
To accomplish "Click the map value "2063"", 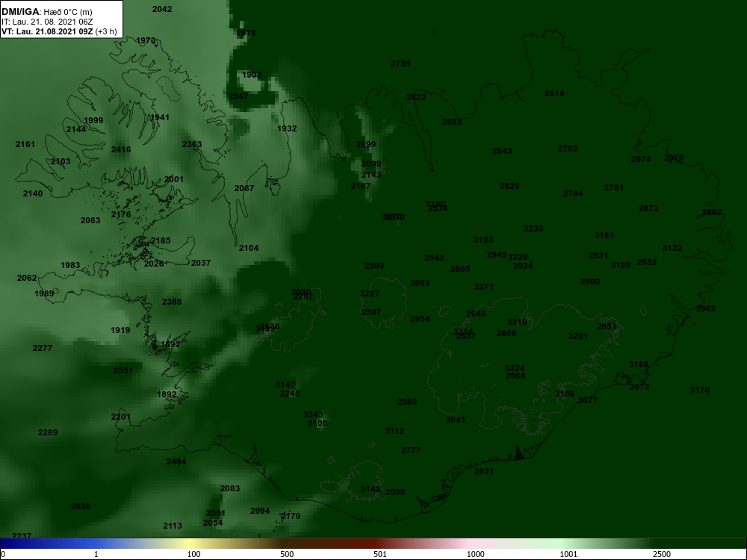I will [90, 220].
